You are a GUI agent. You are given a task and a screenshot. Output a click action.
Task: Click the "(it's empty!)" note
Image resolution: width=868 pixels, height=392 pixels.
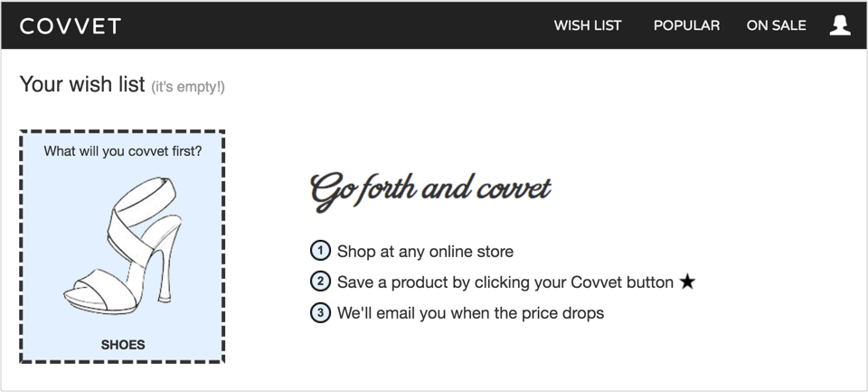point(188,87)
